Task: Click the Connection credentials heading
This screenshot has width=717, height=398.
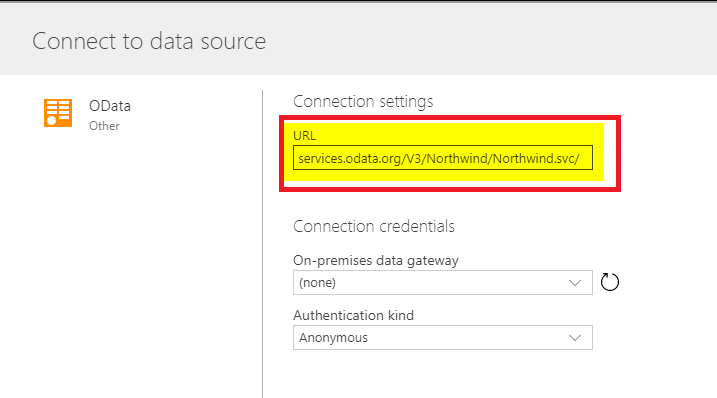Action: coord(374,226)
